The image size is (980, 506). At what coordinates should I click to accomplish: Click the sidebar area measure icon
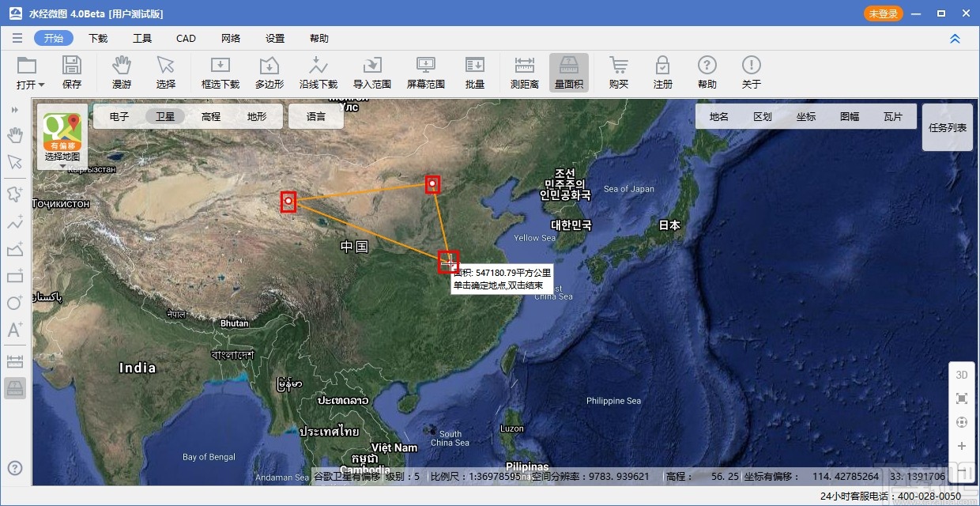tap(15, 388)
